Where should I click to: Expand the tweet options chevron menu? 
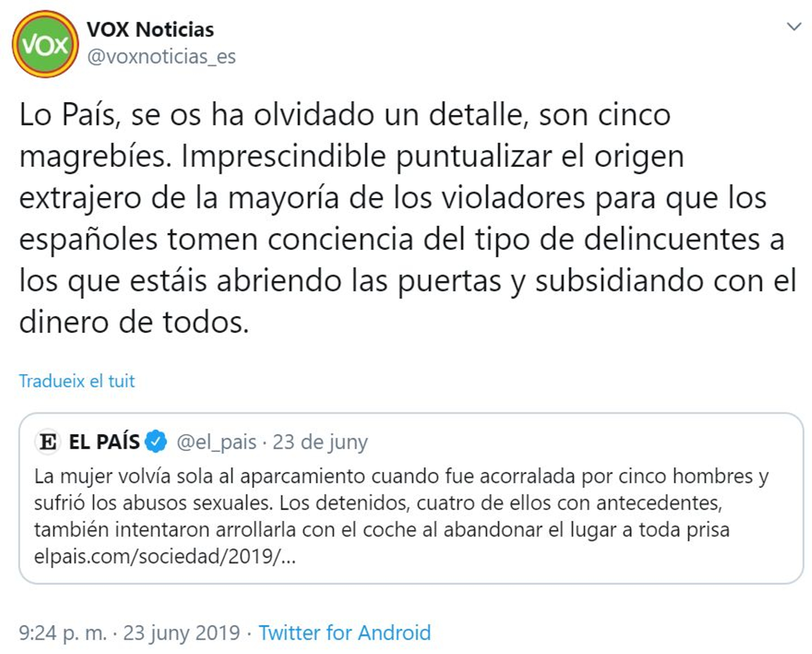794,26
